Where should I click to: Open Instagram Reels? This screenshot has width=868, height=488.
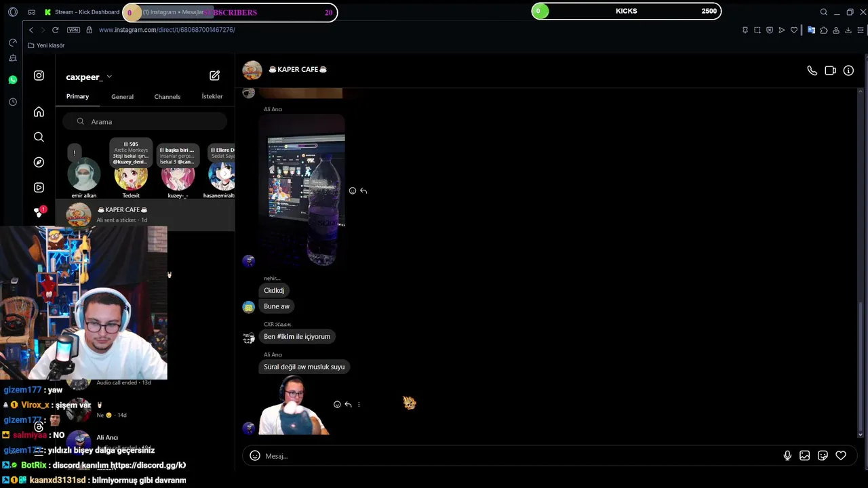click(x=39, y=187)
